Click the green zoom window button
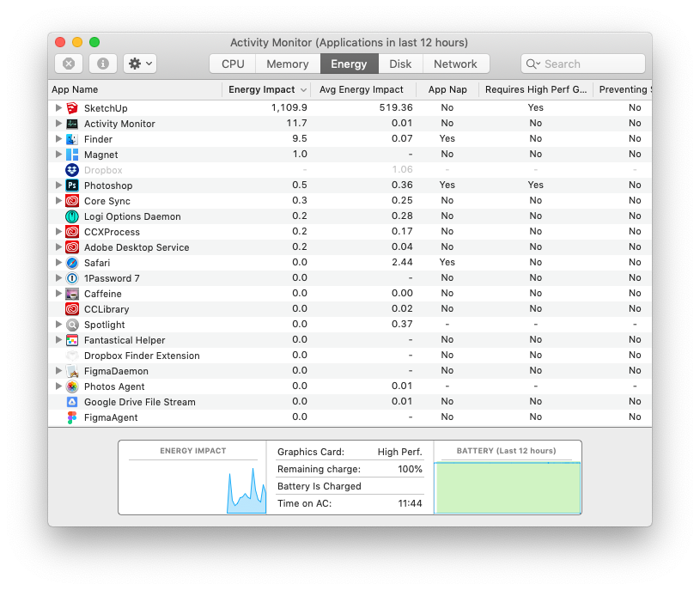700x590 pixels. [x=94, y=42]
